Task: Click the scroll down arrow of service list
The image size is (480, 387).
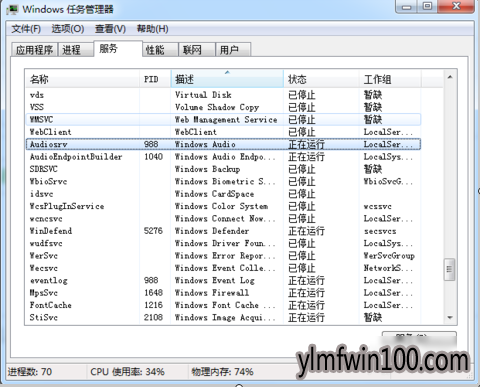Action: [x=450, y=317]
